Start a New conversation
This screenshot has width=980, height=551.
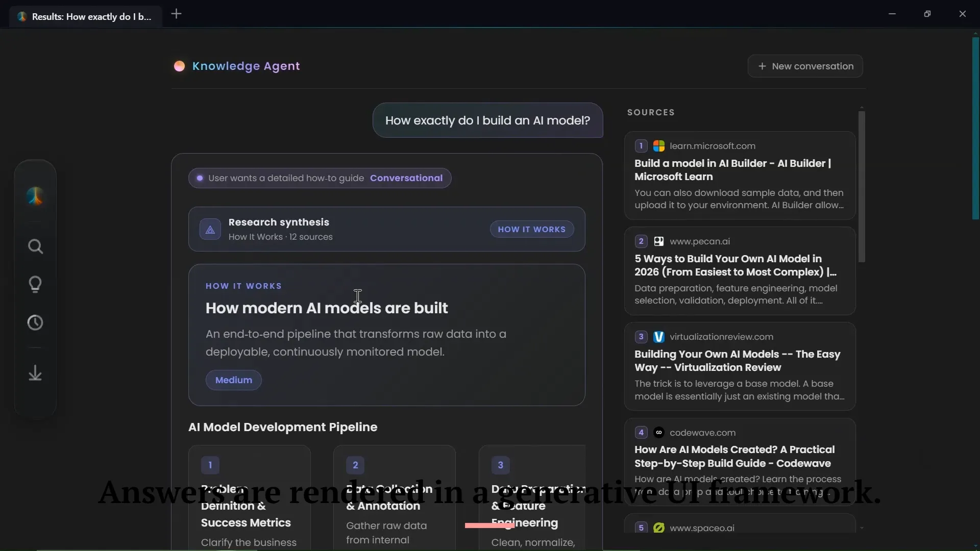(805, 66)
